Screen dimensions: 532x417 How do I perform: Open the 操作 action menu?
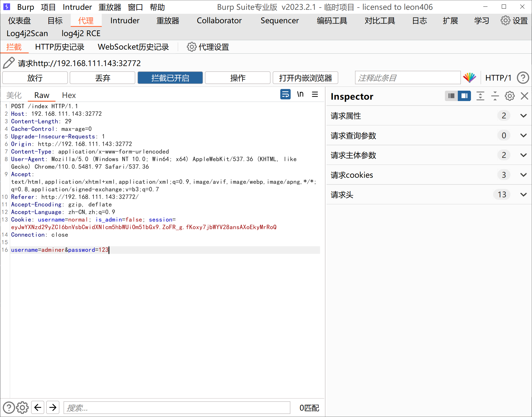(238, 78)
